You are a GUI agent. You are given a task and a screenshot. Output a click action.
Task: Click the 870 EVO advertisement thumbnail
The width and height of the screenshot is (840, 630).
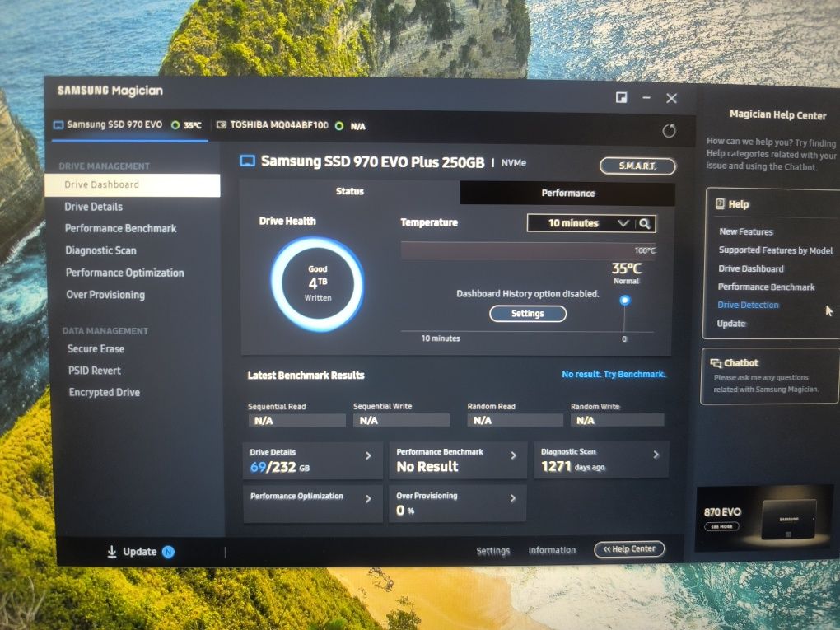coord(764,518)
